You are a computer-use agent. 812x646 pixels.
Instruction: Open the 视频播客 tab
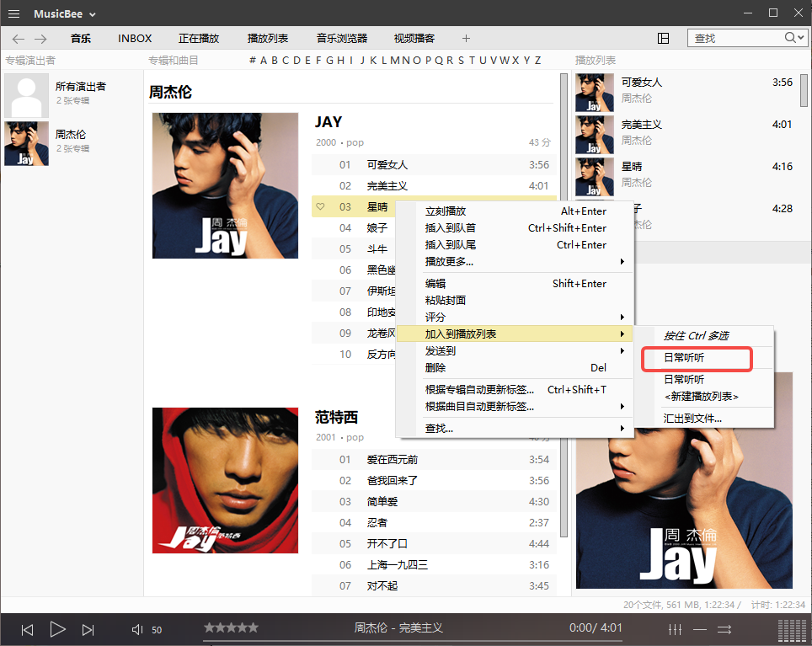(x=414, y=38)
